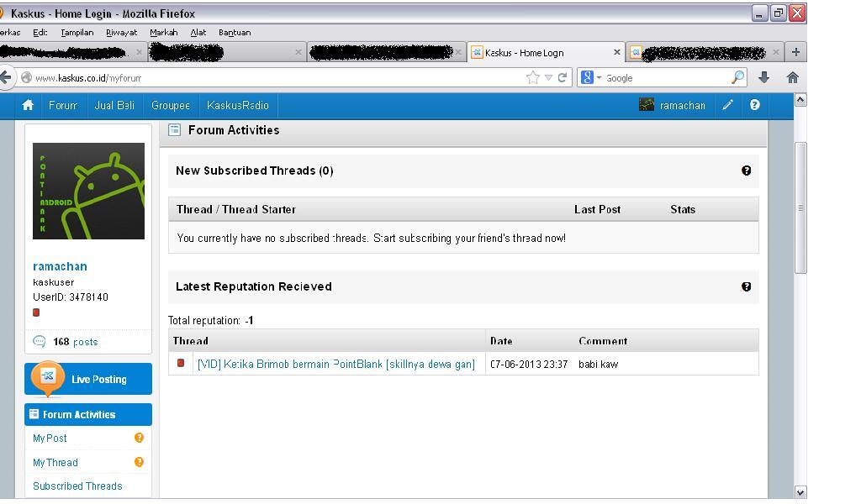The image size is (861, 504).
Task: Click the My Thread help icon
Action: [139, 462]
